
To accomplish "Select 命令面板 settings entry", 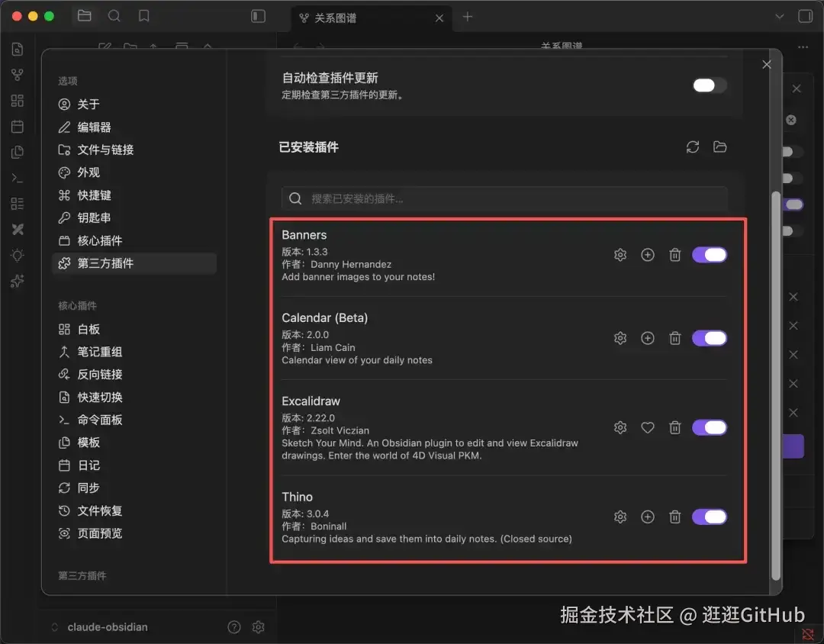I will coord(134,420).
